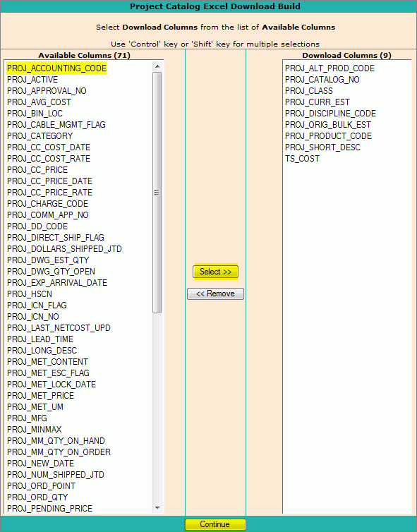417x532 pixels.
Task: Select PROJ_ACCOUNTING_CODE in Available Columns
Action: [x=56, y=68]
